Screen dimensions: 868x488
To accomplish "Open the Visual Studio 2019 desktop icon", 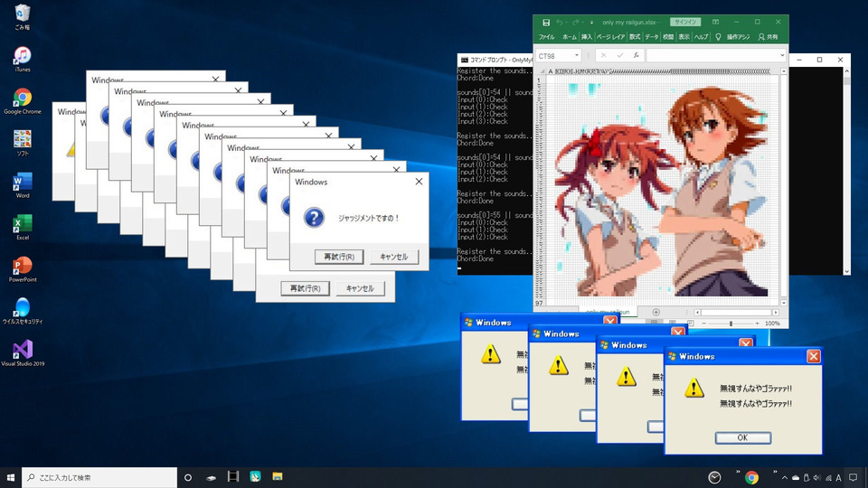I will pyautogui.click(x=23, y=352).
